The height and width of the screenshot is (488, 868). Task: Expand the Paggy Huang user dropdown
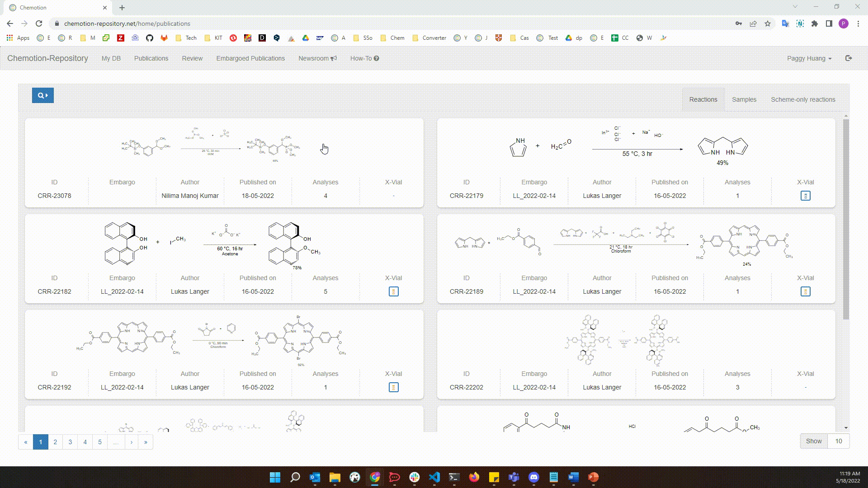(x=809, y=58)
